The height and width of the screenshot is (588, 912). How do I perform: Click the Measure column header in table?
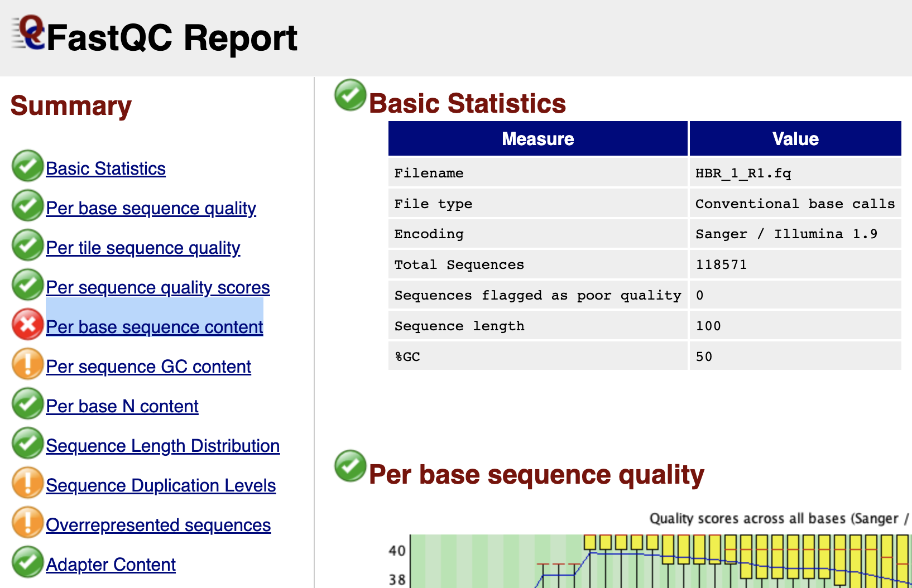(537, 139)
